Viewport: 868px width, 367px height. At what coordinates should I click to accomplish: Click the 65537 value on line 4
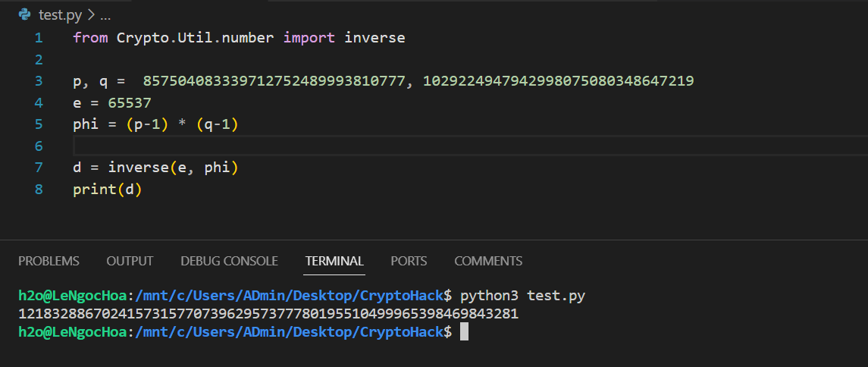[130, 102]
